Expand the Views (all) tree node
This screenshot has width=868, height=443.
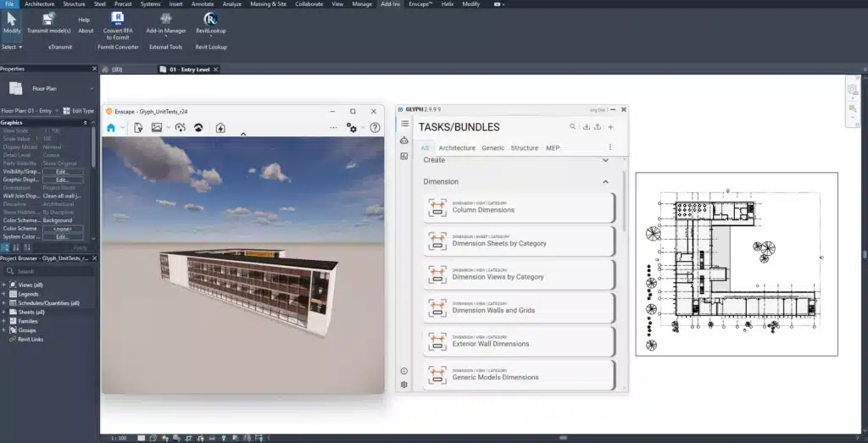(4, 285)
